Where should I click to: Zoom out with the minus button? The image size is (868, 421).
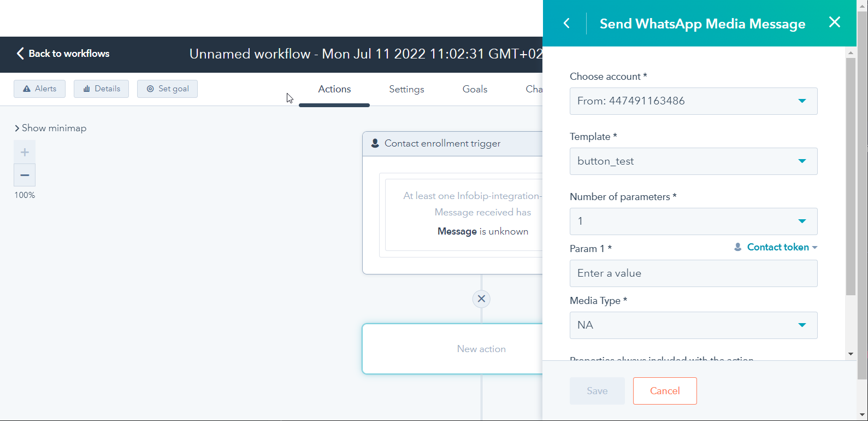(25, 175)
